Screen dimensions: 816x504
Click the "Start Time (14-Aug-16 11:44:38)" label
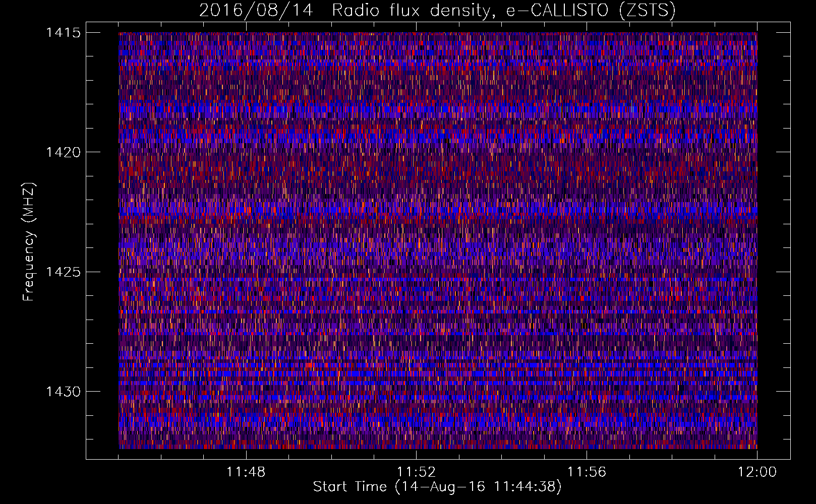437,487
